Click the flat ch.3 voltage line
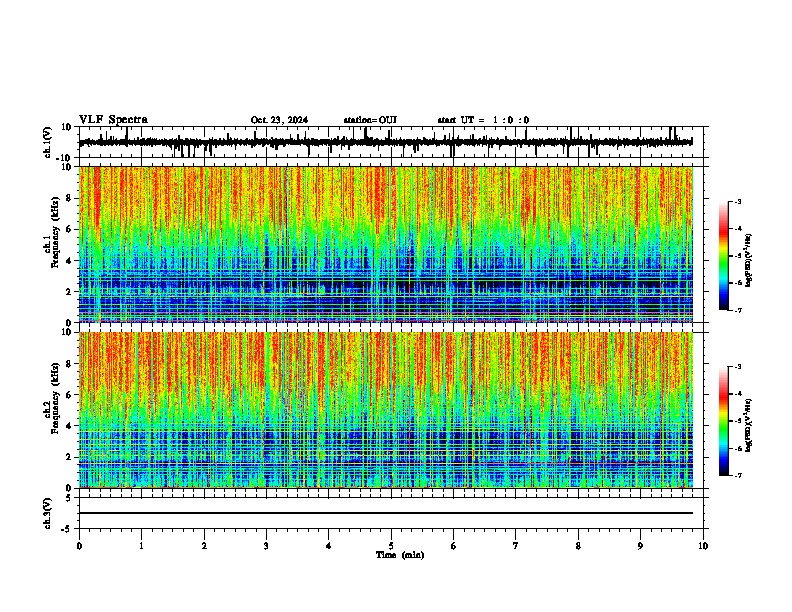Viewport: 792px width, 612px height. pyautogui.click(x=386, y=513)
